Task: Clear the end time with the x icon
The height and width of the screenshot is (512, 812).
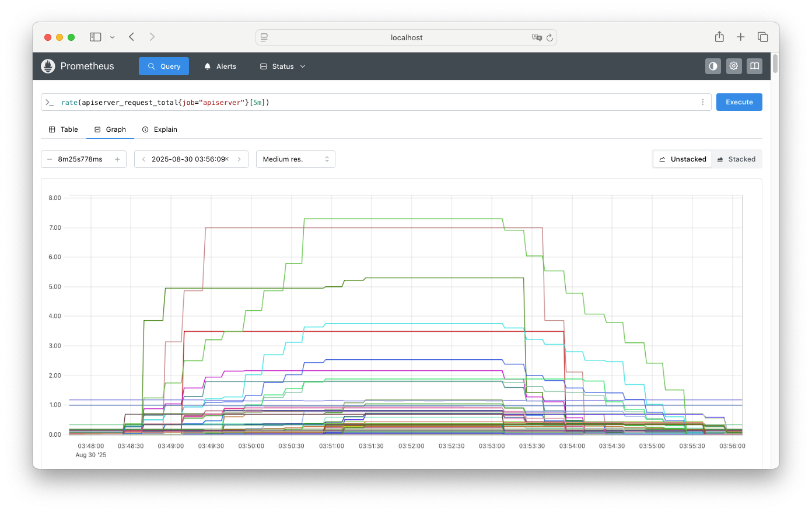Action: (226, 159)
